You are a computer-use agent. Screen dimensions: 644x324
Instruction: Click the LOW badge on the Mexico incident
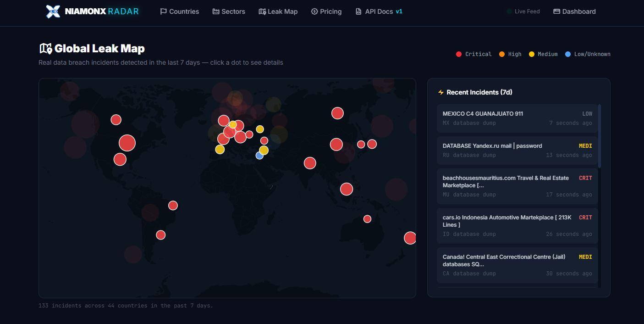pos(587,114)
